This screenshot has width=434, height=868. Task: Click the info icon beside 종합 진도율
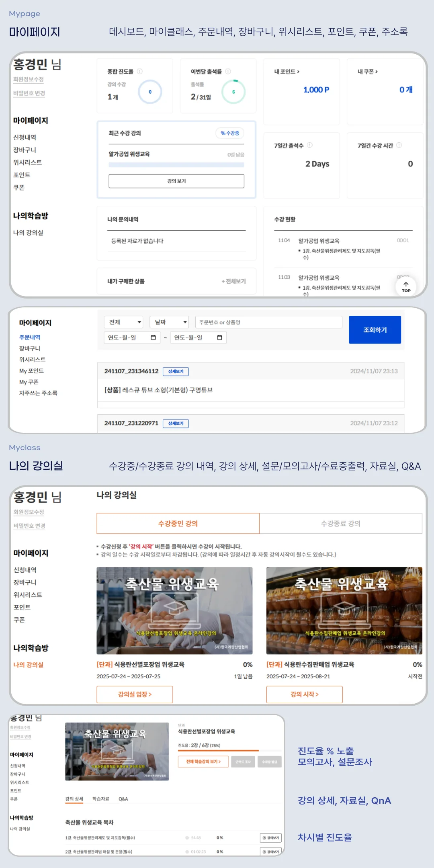click(x=140, y=72)
